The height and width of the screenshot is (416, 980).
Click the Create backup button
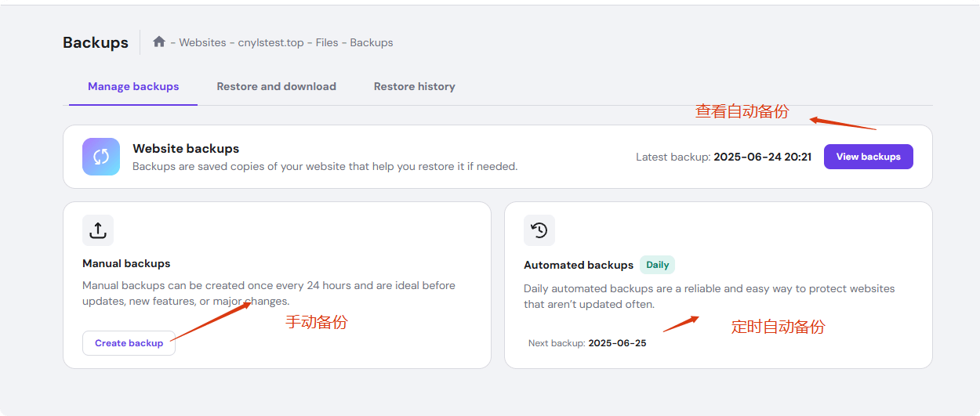tap(129, 343)
